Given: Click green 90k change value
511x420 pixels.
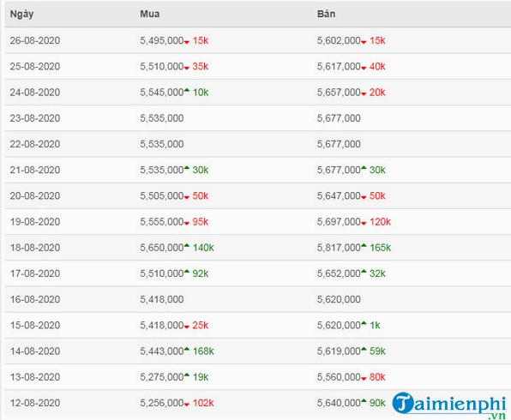Looking at the screenshot, I should 377,403.
